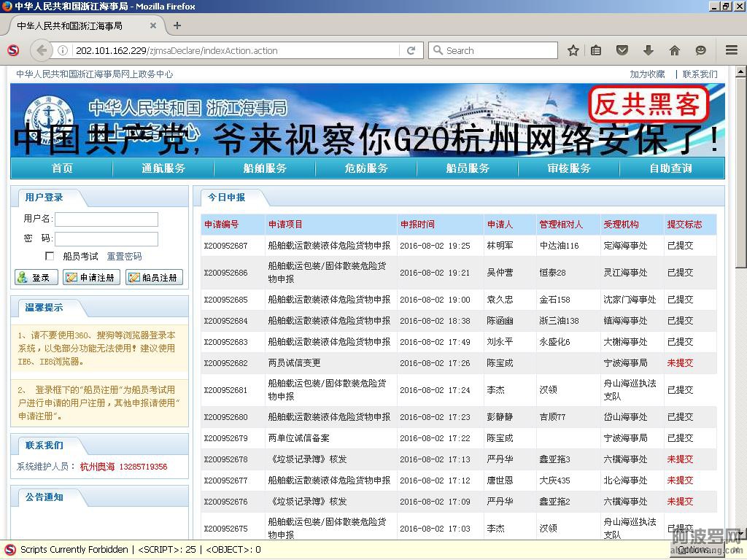Click the Pocket icon in the toolbar
Screen dimensions: 747x560
coord(622,50)
